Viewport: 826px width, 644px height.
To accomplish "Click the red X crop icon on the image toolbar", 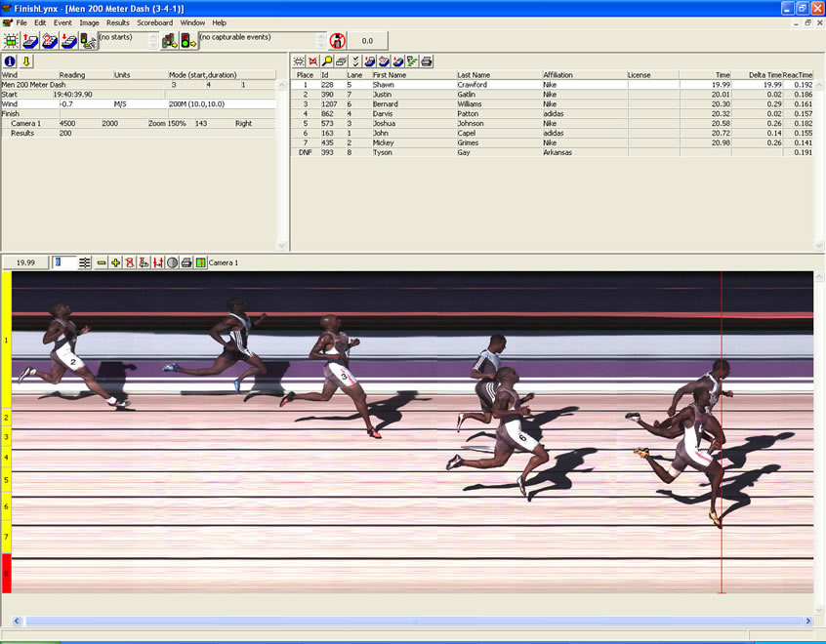I will pyautogui.click(x=130, y=262).
